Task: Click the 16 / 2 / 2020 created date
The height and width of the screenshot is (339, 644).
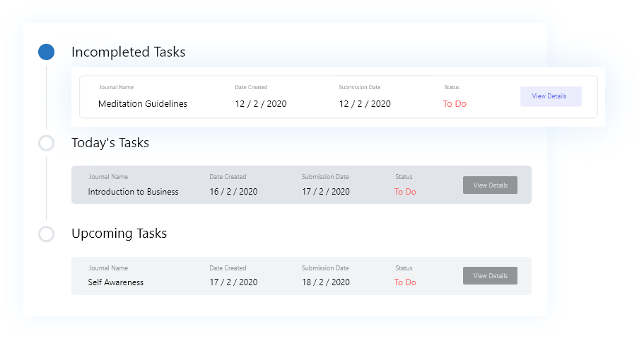Action: (x=233, y=192)
